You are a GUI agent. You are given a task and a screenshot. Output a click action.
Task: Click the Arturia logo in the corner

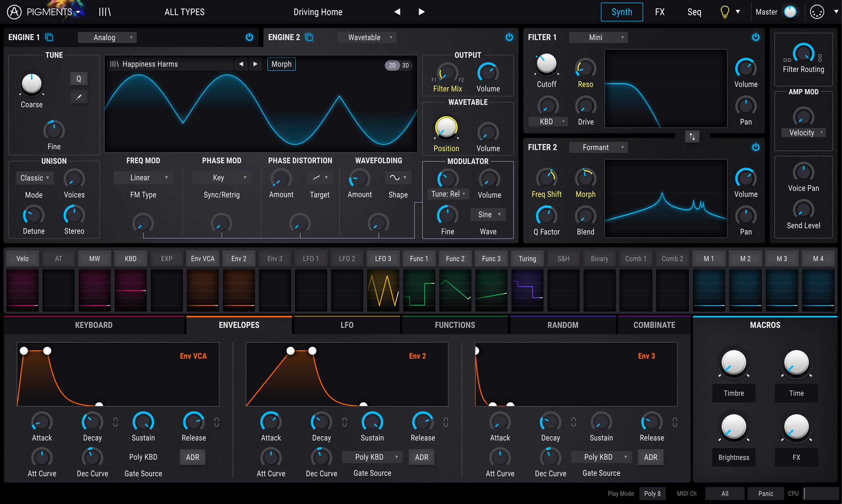click(13, 11)
